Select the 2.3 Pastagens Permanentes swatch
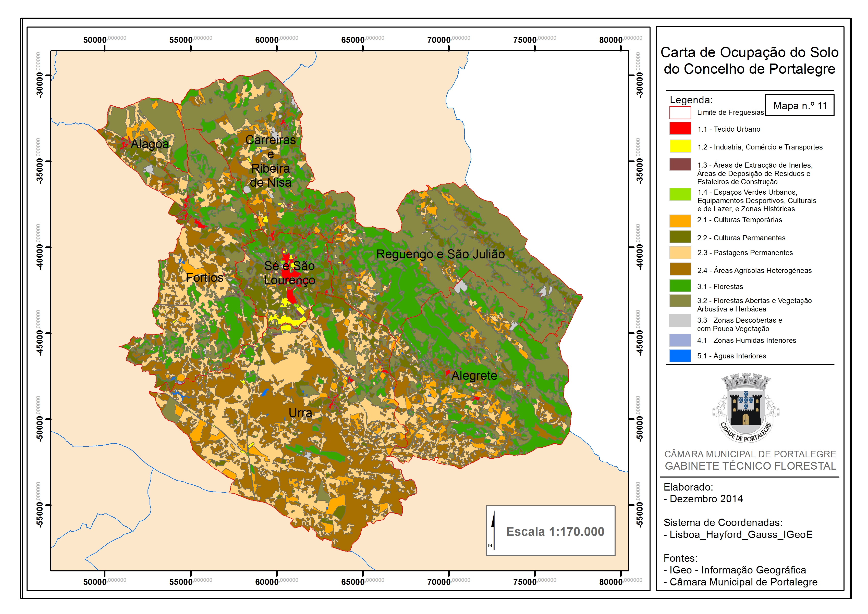Screen dimensions: 868x614 [x=680, y=253]
